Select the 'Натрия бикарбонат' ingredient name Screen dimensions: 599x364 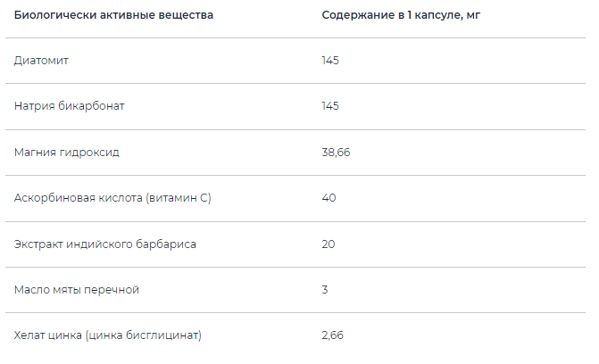(70, 106)
